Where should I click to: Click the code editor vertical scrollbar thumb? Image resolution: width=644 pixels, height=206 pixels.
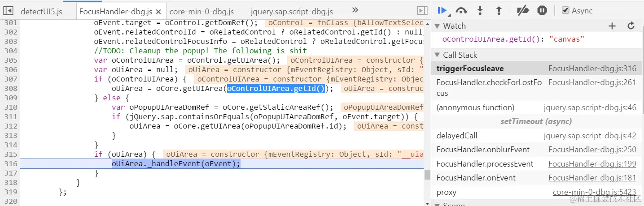[427, 174]
